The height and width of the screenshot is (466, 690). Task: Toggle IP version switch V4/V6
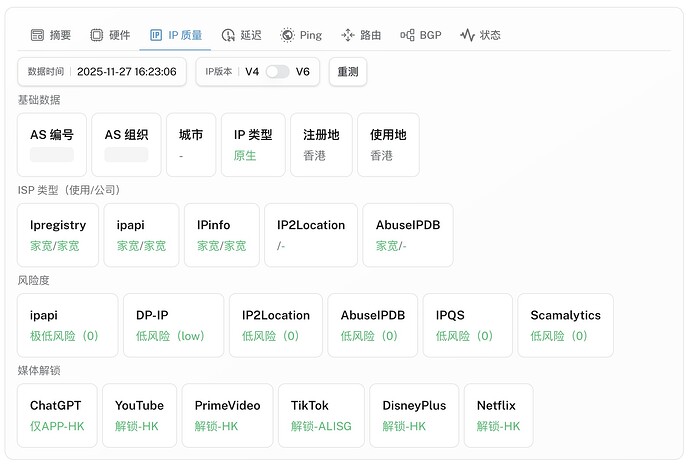277,71
